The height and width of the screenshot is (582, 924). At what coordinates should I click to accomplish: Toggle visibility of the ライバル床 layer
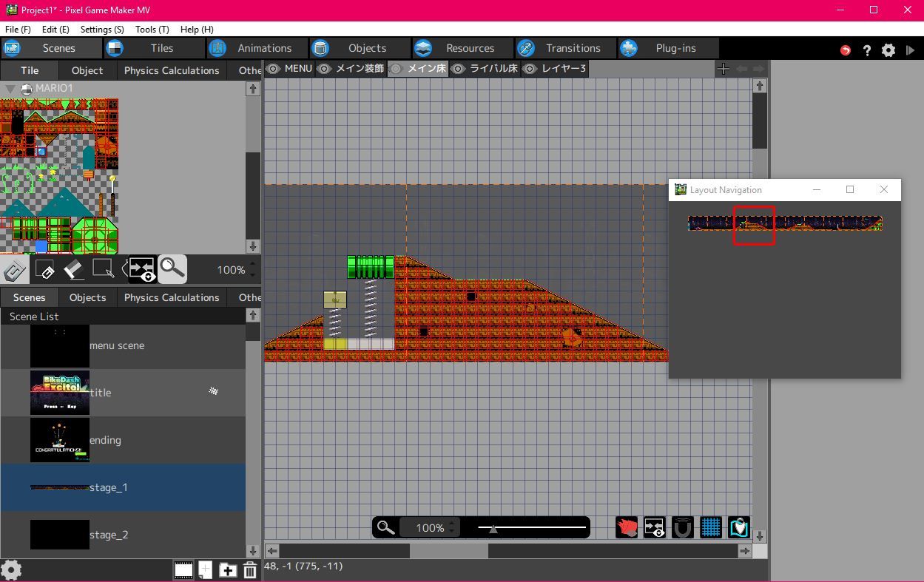458,68
